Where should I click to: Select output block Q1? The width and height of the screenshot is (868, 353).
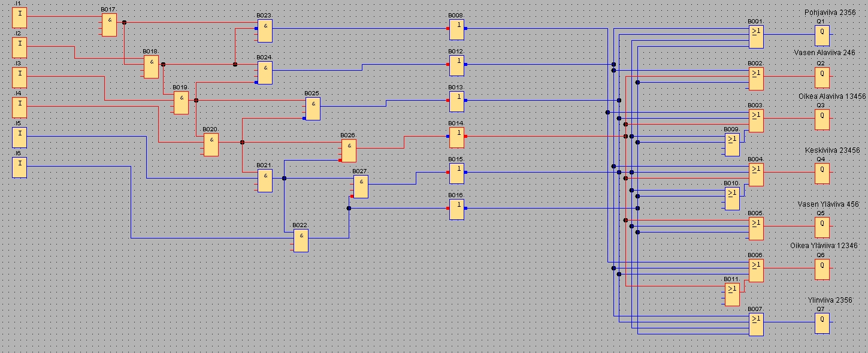[x=822, y=35]
